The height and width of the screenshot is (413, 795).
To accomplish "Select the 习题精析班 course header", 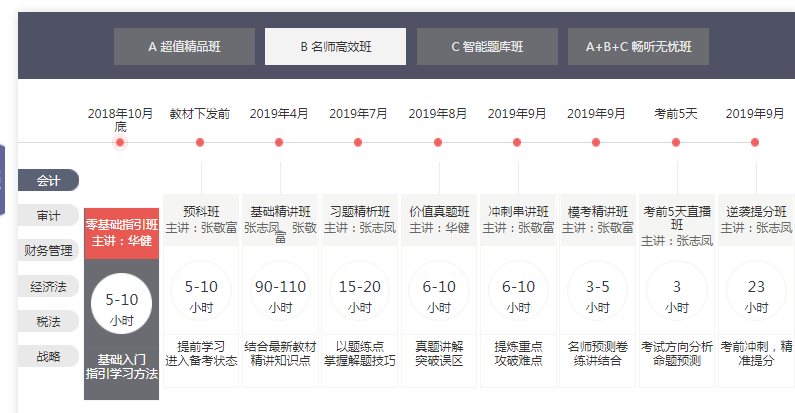I will coord(360,219).
